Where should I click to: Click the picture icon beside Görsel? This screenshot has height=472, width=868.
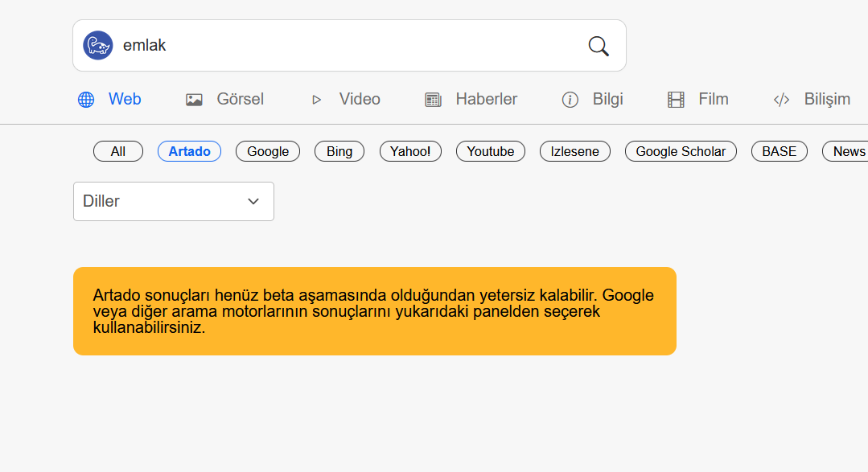[194, 100]
